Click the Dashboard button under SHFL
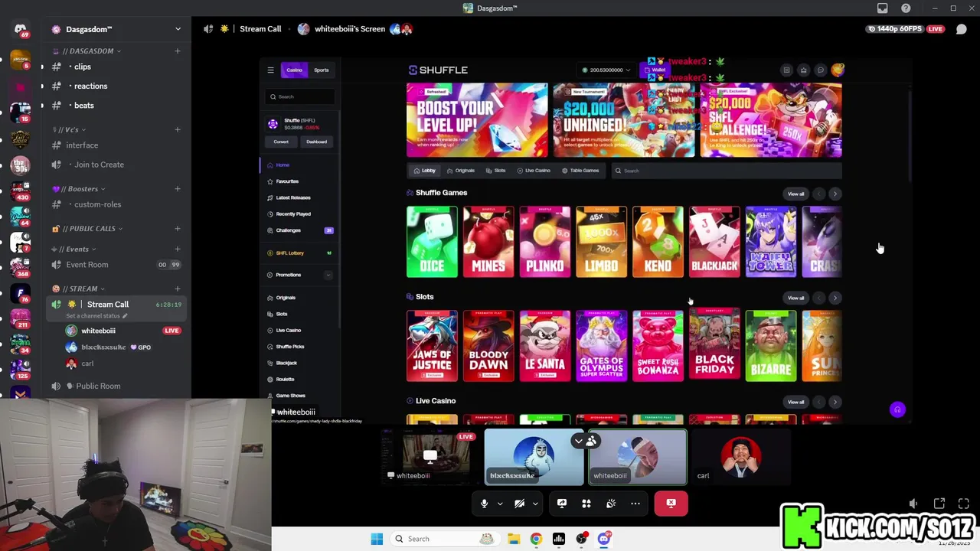The image size is (980, 551). coord(316,142)
